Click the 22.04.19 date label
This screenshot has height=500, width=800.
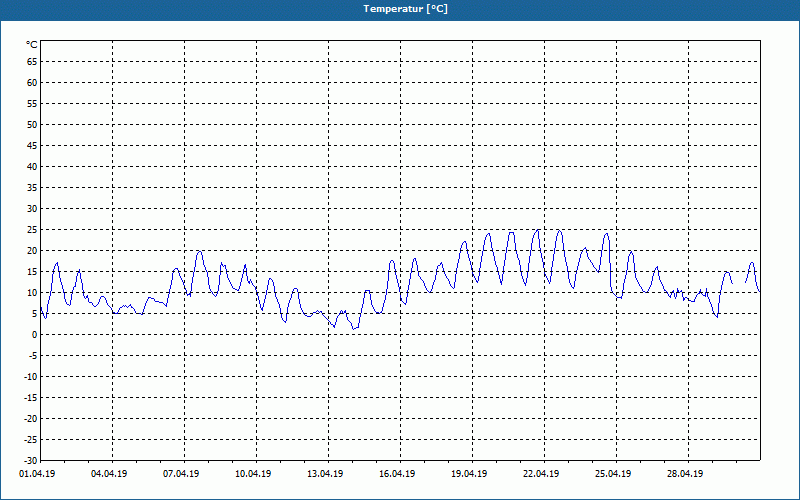click(541, 473)
